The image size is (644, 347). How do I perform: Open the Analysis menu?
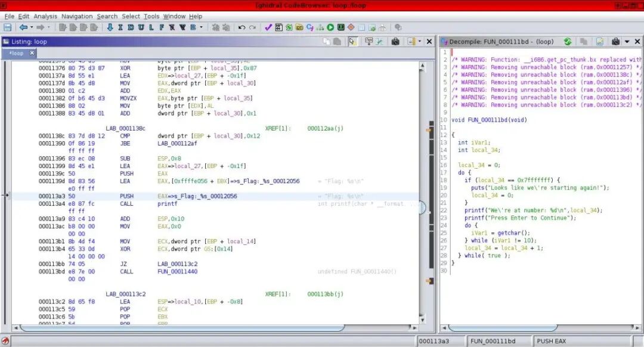coord(45,16)
